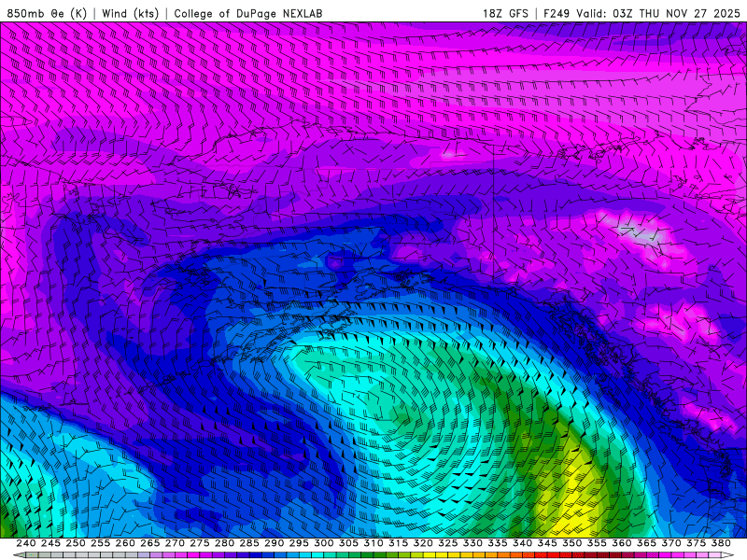Screen dimensions: 747x560
Task: Click "F249 Valid: 03Z THU NOV 27 2025"
Action: (x=641, y=13)
